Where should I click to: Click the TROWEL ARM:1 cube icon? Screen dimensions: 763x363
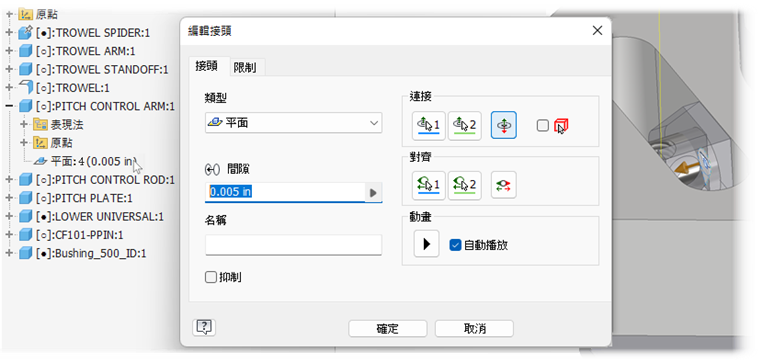25,51
